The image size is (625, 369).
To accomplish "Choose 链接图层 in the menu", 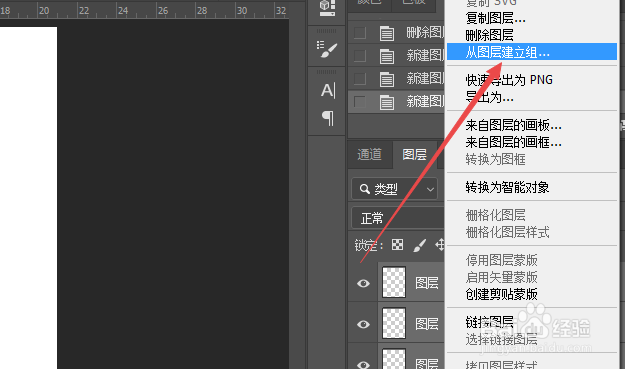I will pos(489,322).
